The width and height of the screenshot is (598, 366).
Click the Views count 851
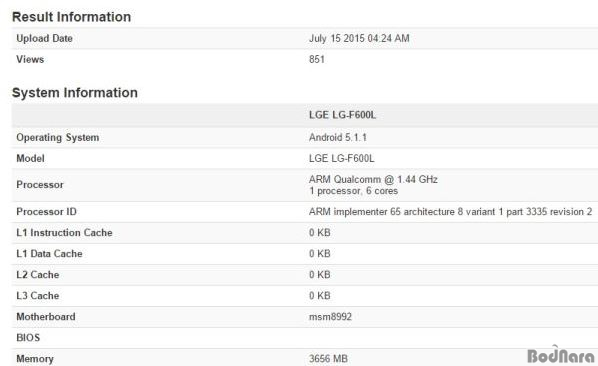tap(317, 59)
